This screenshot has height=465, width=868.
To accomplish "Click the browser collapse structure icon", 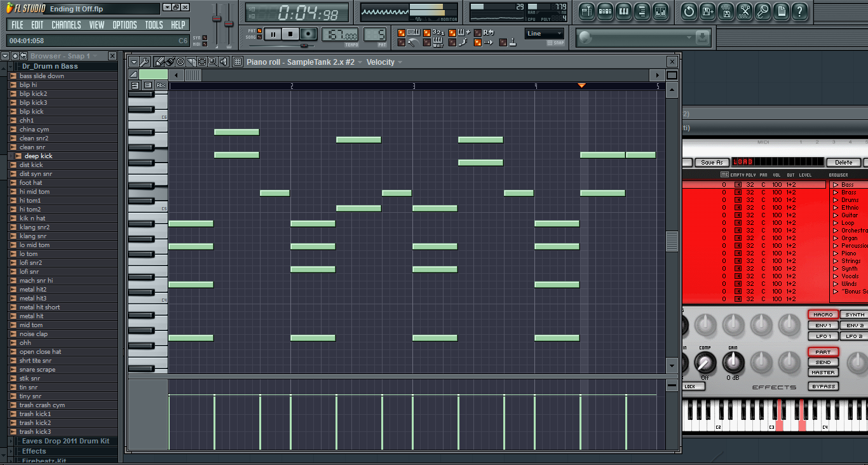I will (x=24, y=56).
